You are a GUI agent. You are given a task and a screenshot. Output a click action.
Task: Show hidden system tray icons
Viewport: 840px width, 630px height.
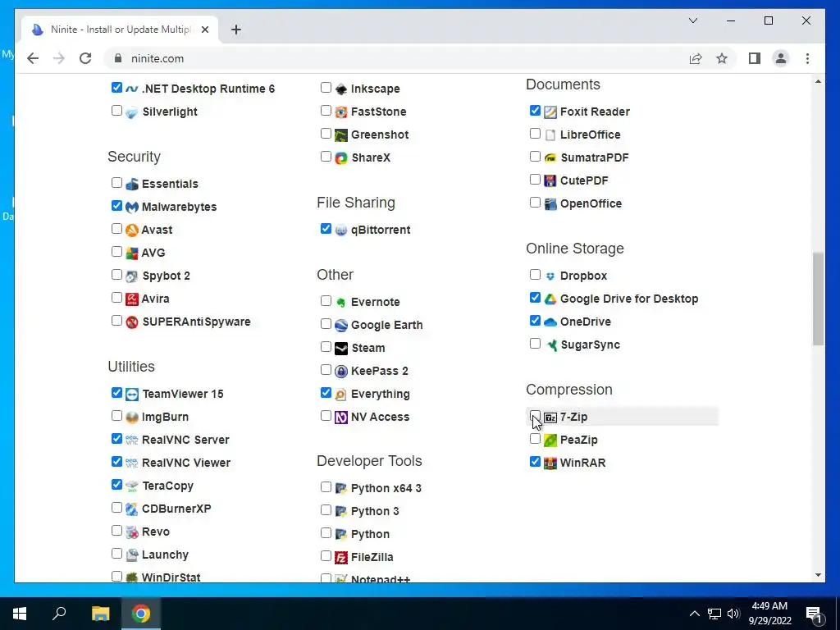(694, 614)
